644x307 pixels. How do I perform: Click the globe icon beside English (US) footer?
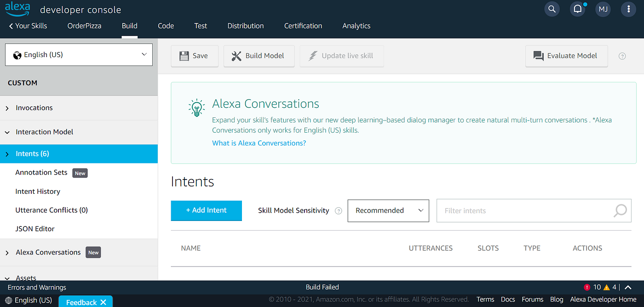(9, 300)
